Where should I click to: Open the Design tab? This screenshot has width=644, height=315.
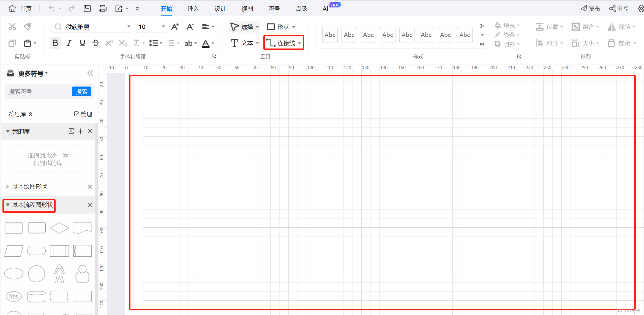point(220,9)
